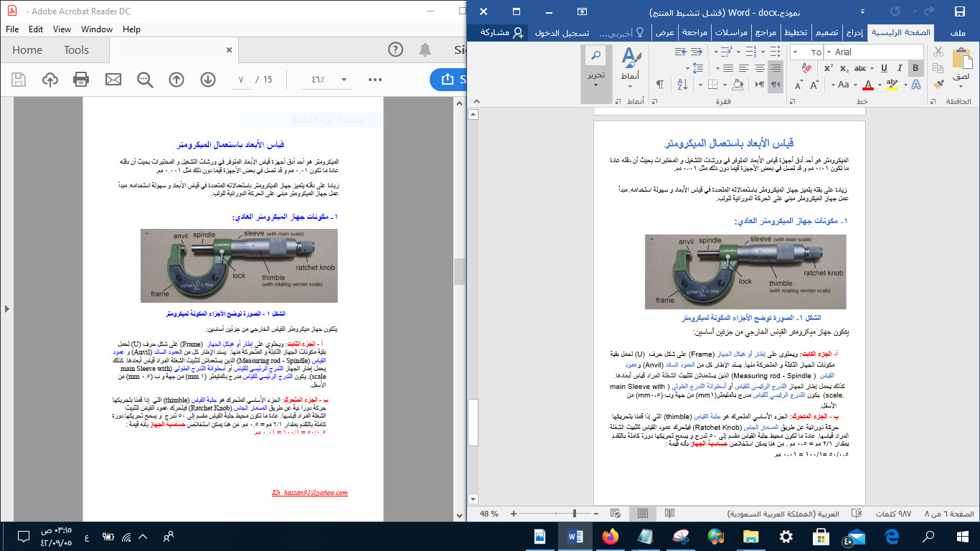Click the text highlight color icon in Word

click(x=893, y=85)
